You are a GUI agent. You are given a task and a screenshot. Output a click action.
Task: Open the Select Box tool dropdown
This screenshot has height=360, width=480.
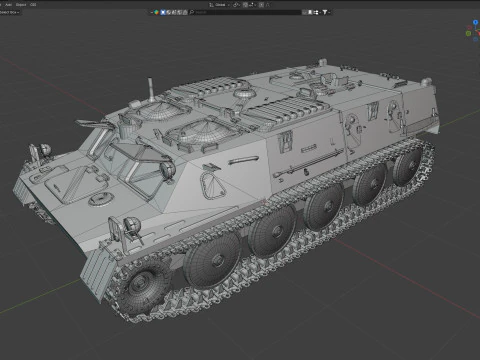tap(10, 12)
